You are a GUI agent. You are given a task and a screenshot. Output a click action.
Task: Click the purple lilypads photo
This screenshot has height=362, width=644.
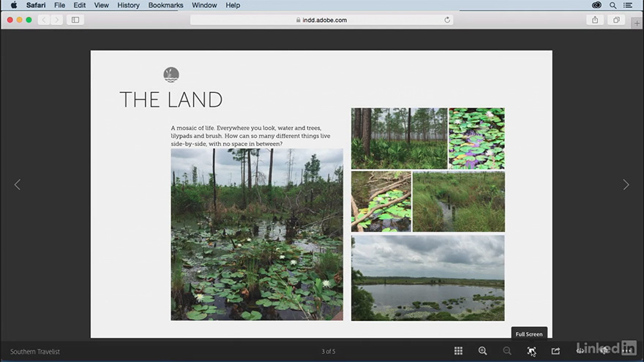tap(476, 138)
